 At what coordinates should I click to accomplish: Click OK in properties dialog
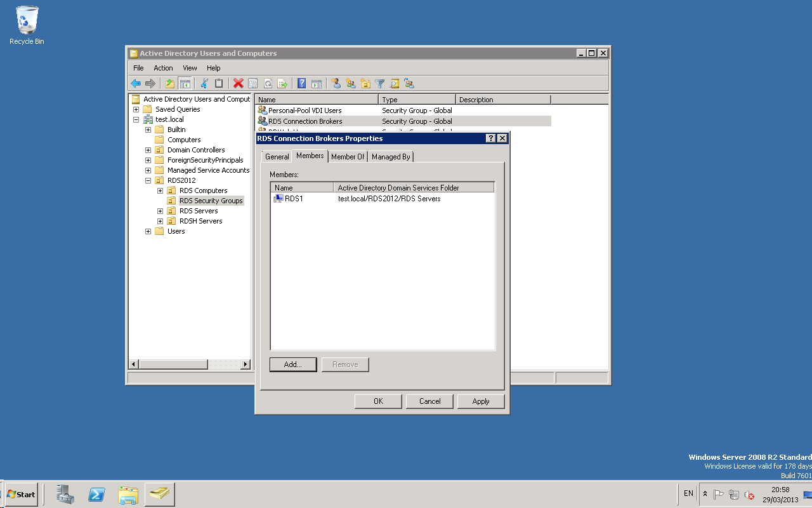378,401
